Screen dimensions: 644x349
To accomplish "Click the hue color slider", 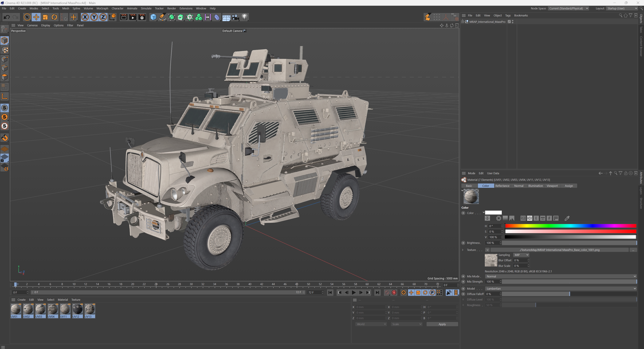I will [570, 226].
